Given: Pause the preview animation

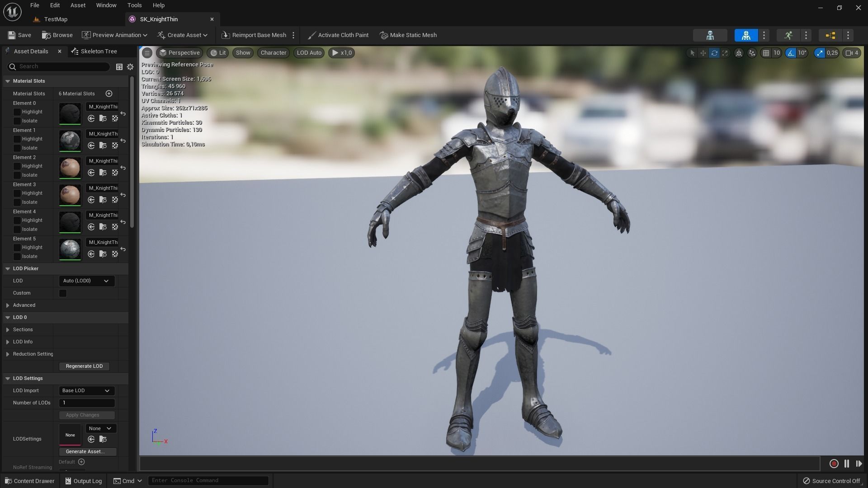Looking at the screenshot, I should (847, 464).
